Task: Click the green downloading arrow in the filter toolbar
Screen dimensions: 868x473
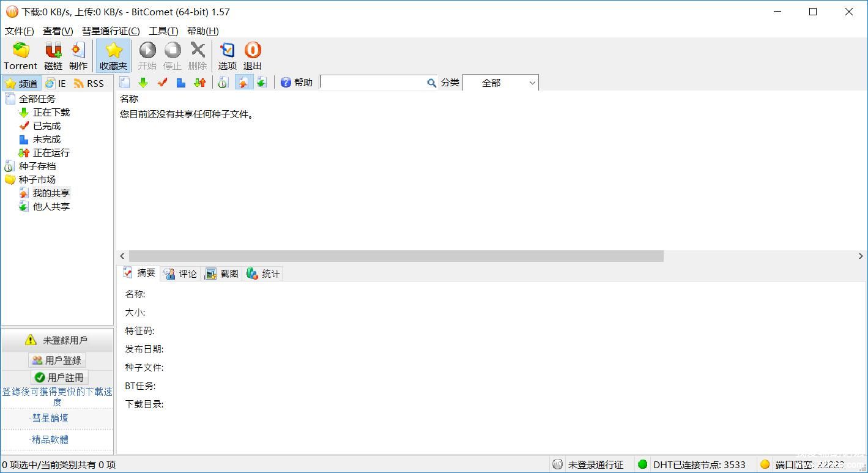Action: point(143,83)
